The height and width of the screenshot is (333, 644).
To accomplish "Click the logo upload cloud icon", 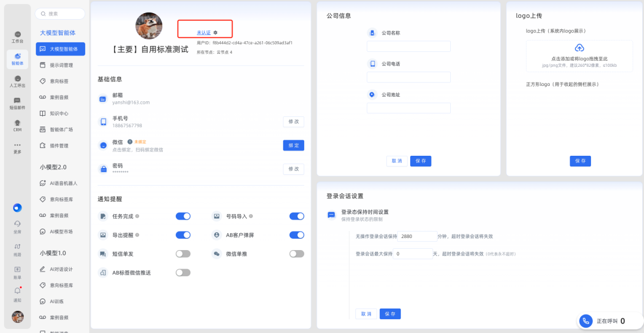I will point(579,48).
